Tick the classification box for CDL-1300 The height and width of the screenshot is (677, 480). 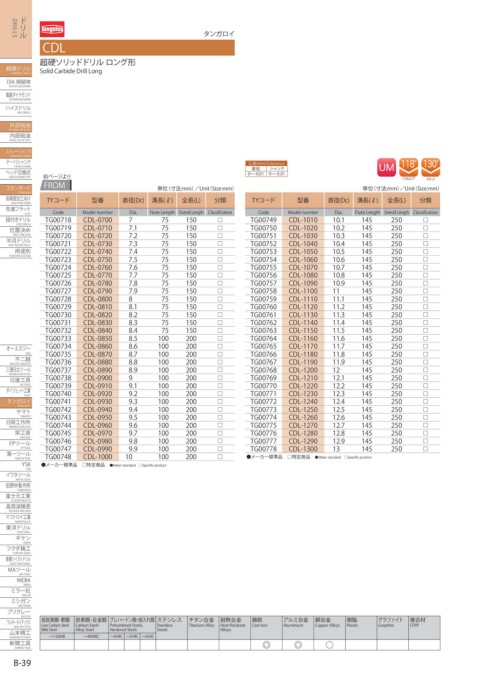(x=426, y=449)
